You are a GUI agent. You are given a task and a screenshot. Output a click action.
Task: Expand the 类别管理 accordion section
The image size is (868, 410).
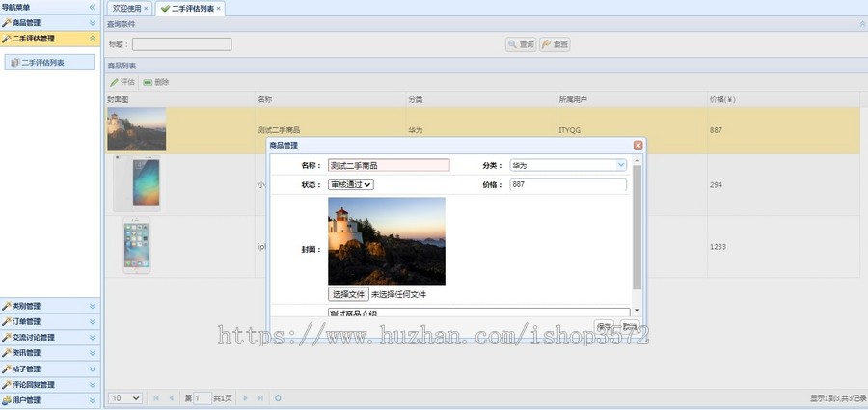(x=93, y=306)
